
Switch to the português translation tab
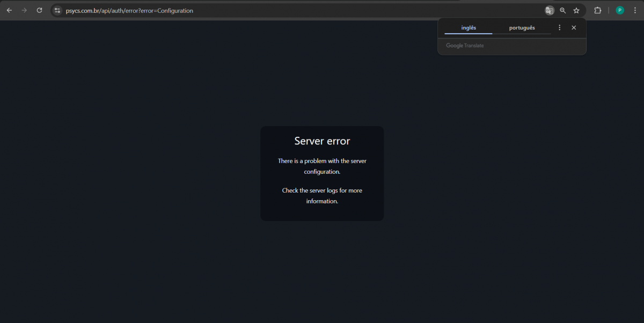click(522, 28)
